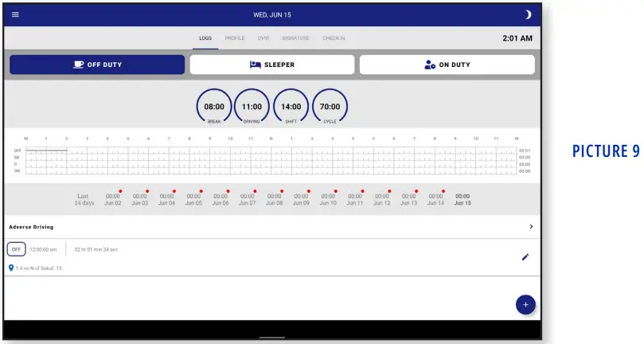The image size is (644, 344).
Task: Expand the Adverse Driving chevron
Action: click(x=531, y=226)
